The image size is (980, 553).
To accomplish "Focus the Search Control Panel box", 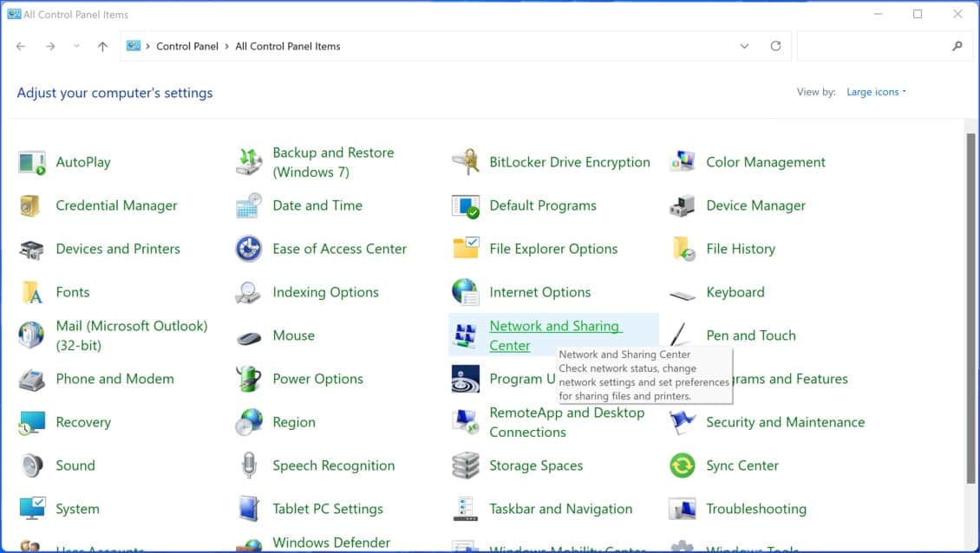I will (x=885, y=46).
